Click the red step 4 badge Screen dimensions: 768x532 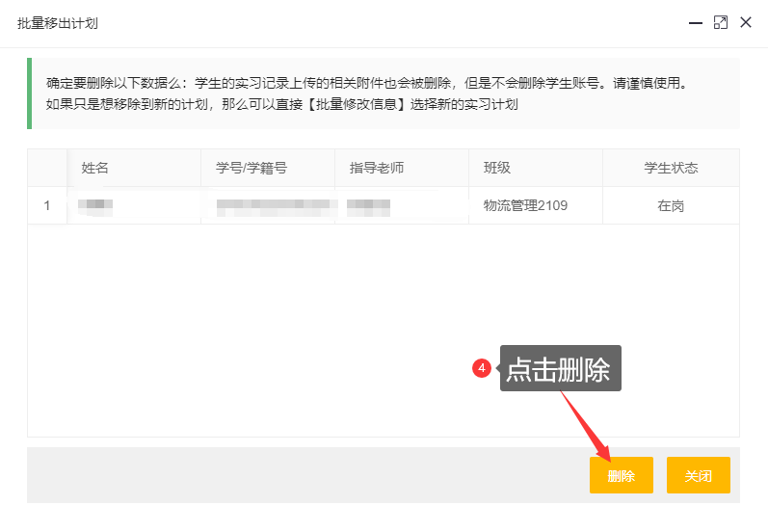tap(483, 368)
